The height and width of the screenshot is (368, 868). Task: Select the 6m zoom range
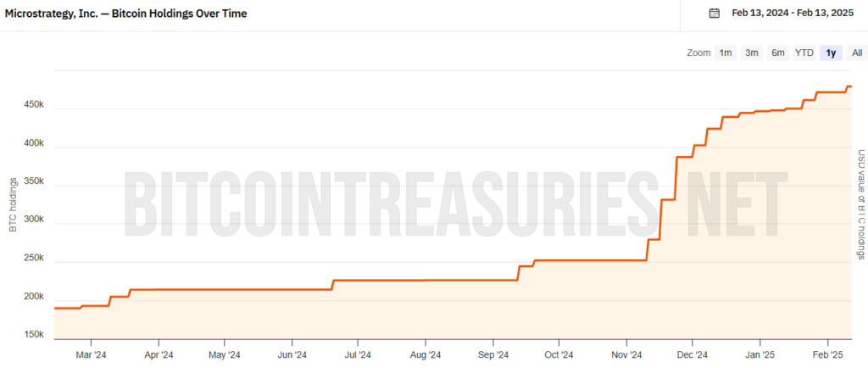778,53
